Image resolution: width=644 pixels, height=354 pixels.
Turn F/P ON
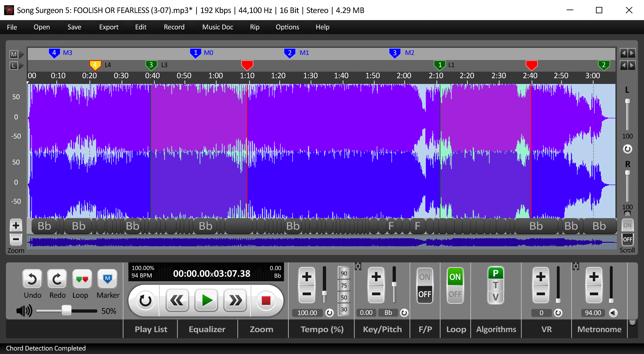click(425, 277)
